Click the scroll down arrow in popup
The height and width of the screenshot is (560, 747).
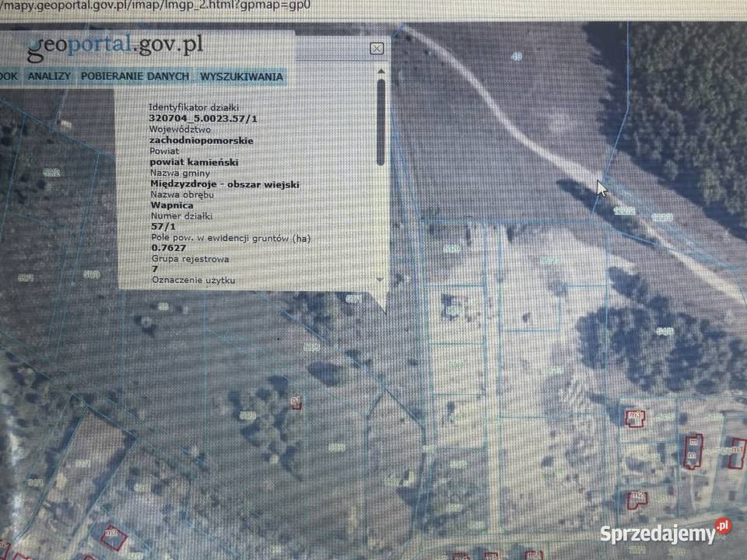[380, 279]
